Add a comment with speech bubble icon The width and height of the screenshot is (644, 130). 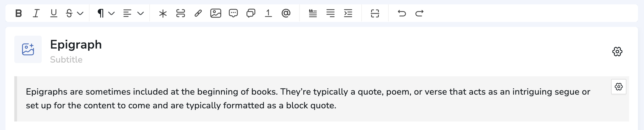click(x=233, y=13)
